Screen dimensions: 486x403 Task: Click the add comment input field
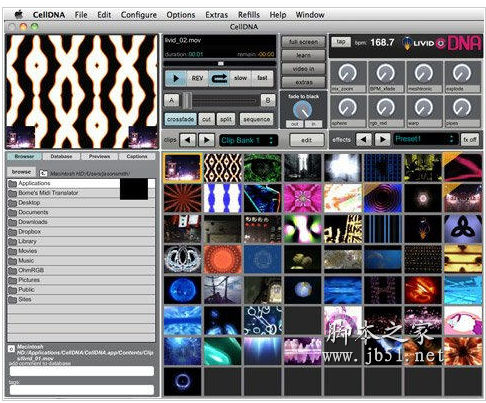tap(82, 371)
